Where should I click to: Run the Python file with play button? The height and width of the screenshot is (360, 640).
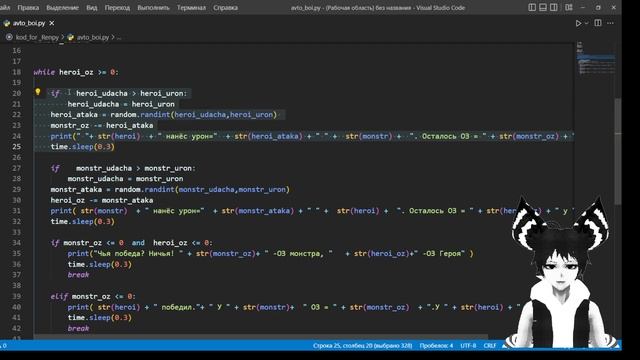578,23
